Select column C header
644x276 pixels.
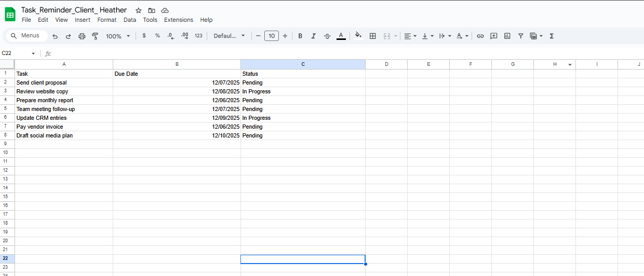coord(303,64)
